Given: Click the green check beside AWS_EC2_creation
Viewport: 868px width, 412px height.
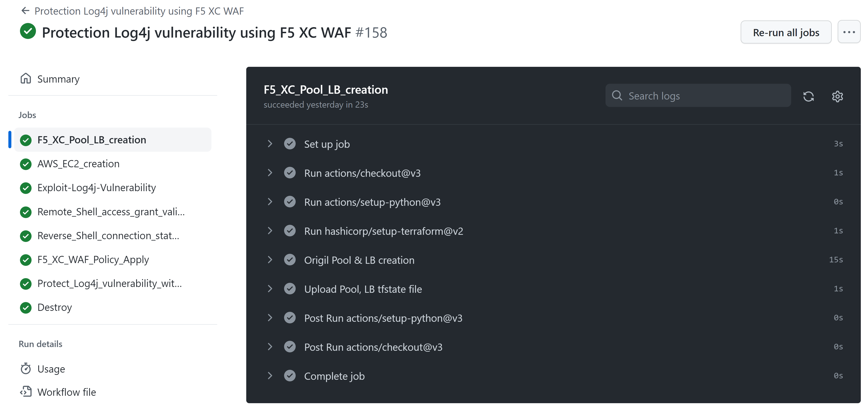Looking at the screenshot, I should 26,164.
